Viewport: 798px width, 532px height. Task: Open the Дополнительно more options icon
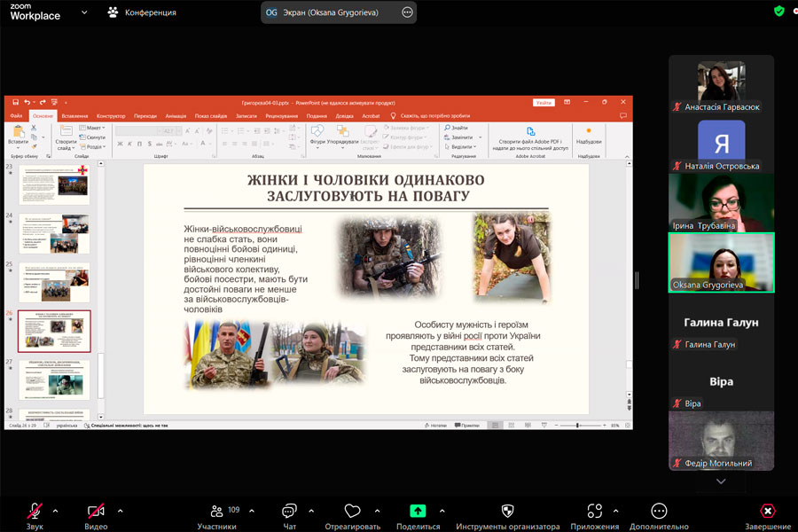(658, 512)
